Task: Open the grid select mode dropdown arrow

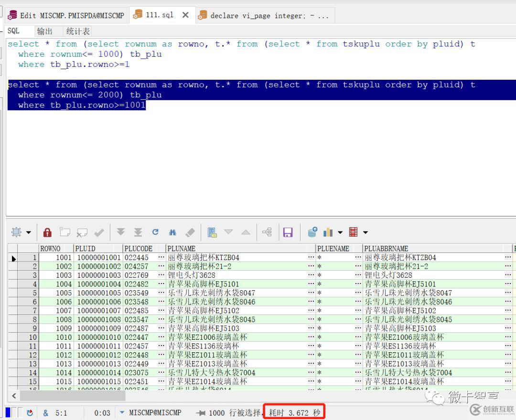Action: tap(29, 233)
